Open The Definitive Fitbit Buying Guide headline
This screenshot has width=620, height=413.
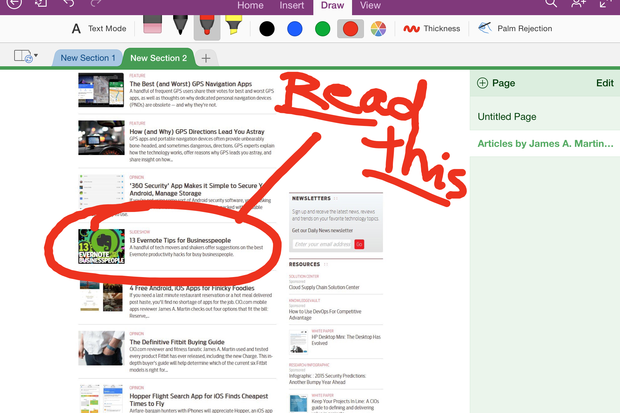(177, 342)
